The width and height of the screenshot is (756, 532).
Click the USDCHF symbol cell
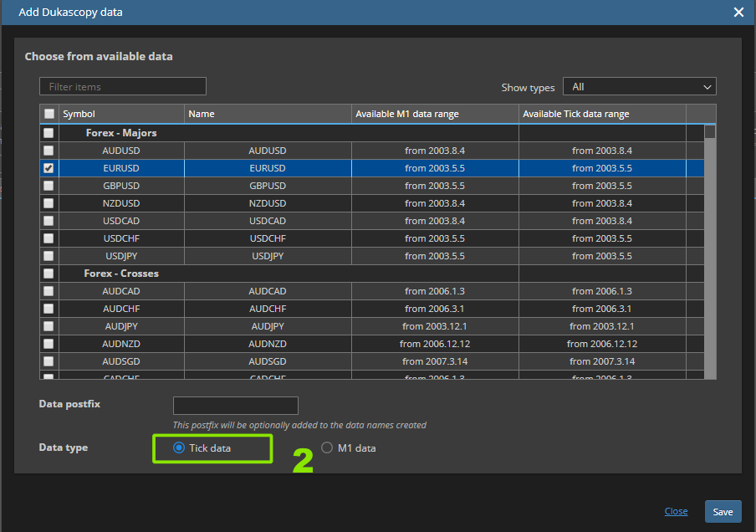[121, 238]
